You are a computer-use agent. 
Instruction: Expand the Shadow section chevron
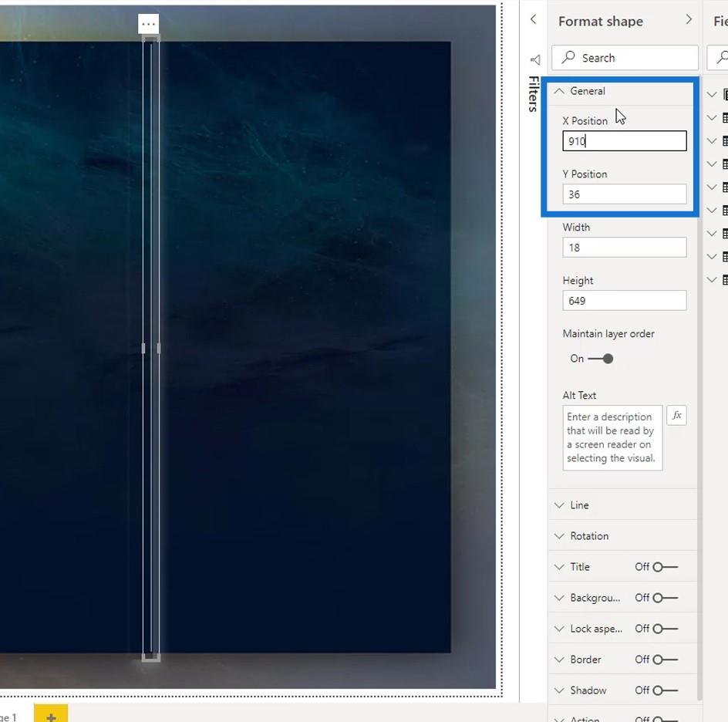[559, 690]
